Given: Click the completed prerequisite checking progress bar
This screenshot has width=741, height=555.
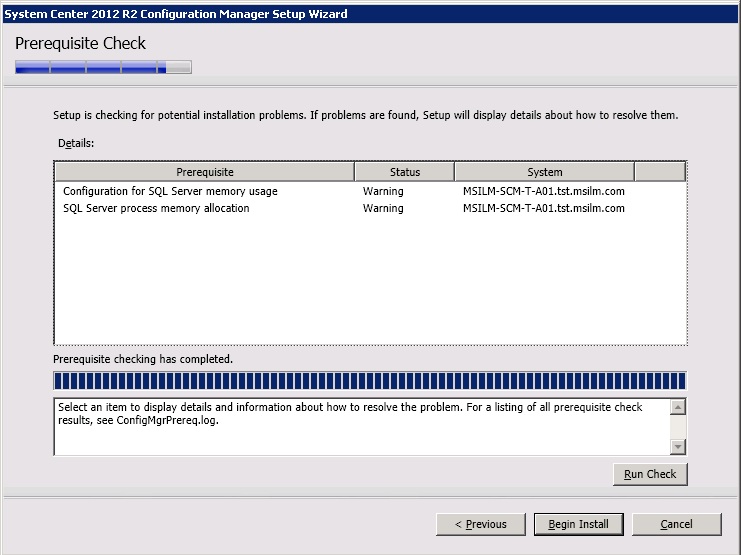Looking at the screenshot, I should coord(370,381).
